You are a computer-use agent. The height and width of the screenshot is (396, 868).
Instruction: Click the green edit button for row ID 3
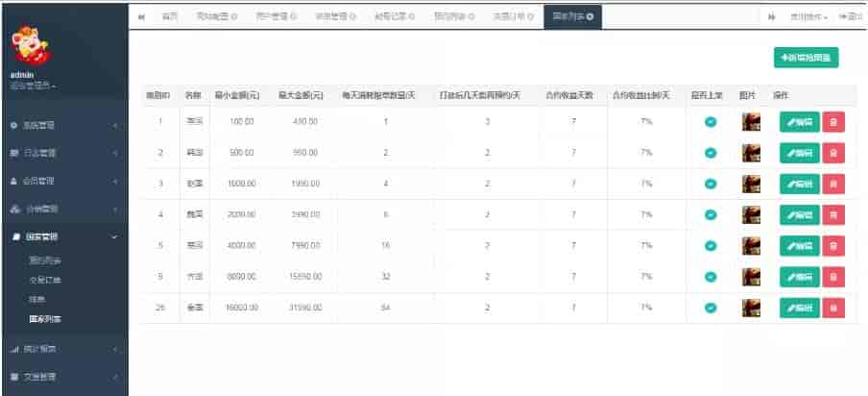click(x=799, y=184)
